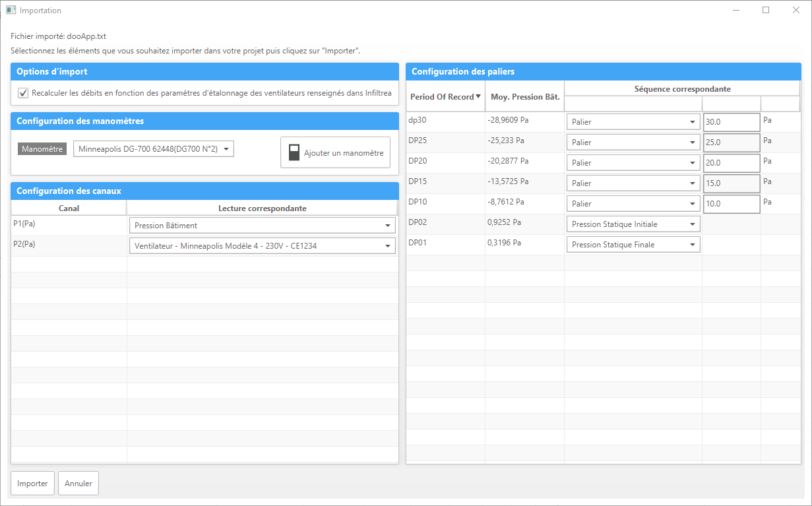This screenshot has height=506, width=812.
Task: Open the DP20 Palier sequence dropdown
Action: 633,163
